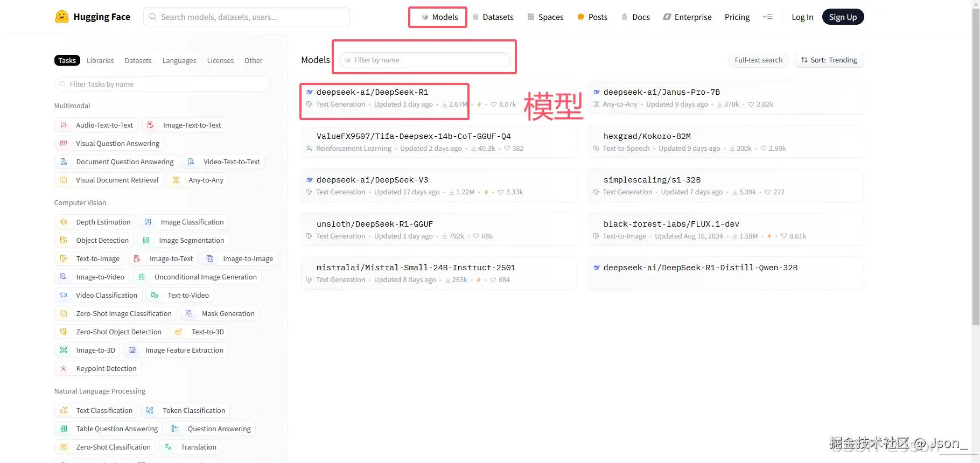Open the unsloth/DeepSeek-R1-GGUF model card

click(439, 229)
